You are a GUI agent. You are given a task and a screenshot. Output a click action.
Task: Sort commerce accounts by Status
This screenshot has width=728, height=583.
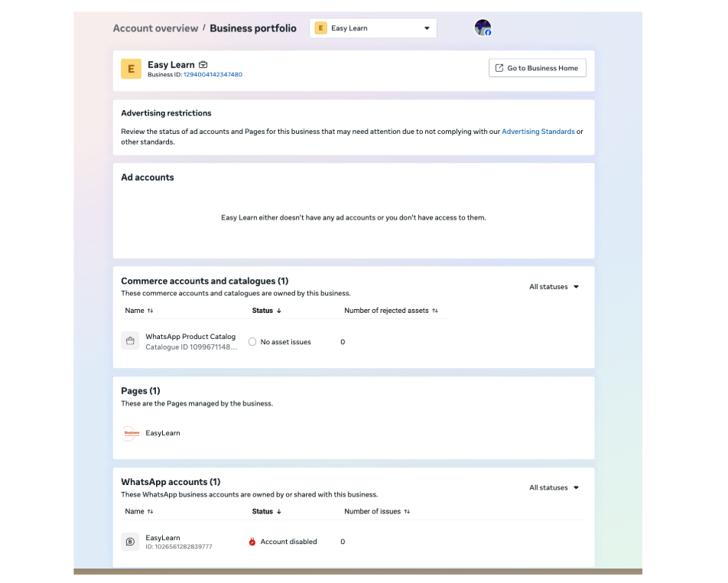[x=266, y=311]
